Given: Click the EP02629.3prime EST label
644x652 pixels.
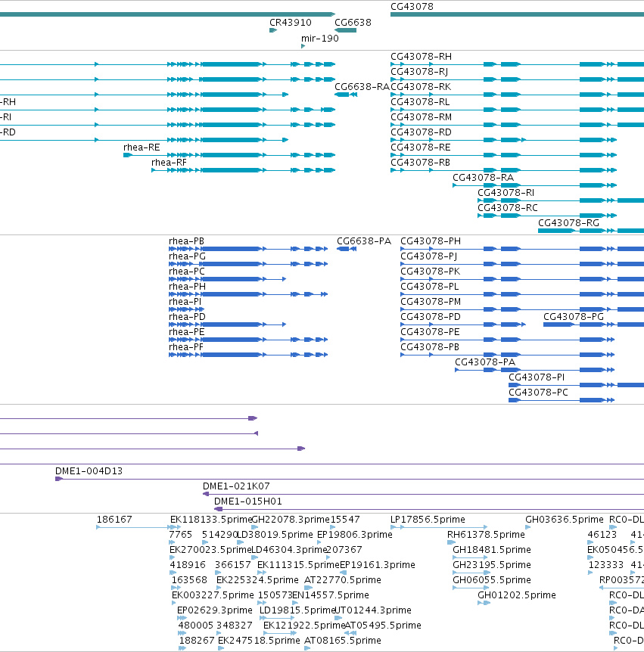Looking at the screenshot, I should point(215,610).
